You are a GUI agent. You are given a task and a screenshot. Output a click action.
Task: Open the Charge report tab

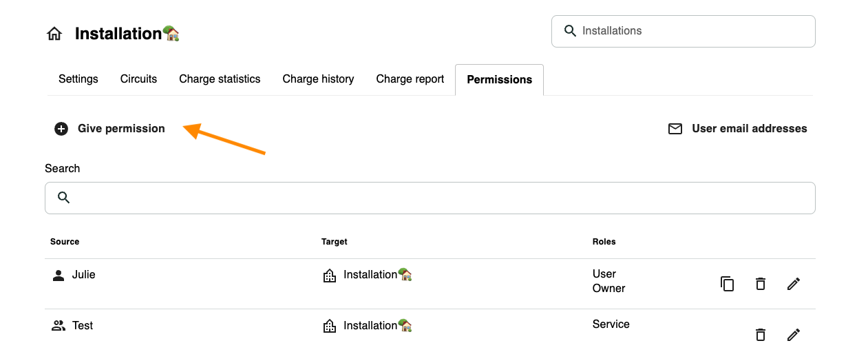[x=410, y=79]
